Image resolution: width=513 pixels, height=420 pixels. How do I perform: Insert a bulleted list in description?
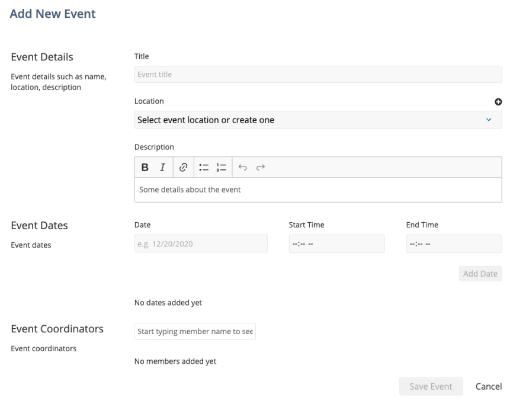pyautogui.click(x=204, y=168)
